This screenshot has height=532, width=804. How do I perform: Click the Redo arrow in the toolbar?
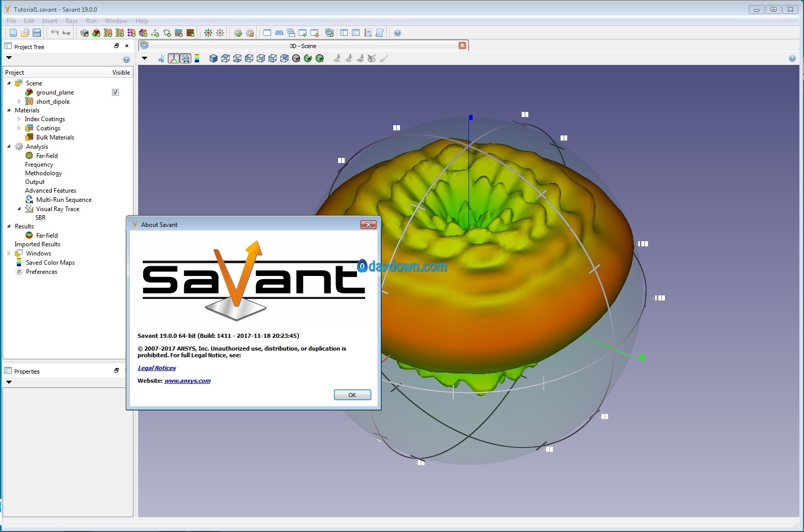(x=66, y=33)
